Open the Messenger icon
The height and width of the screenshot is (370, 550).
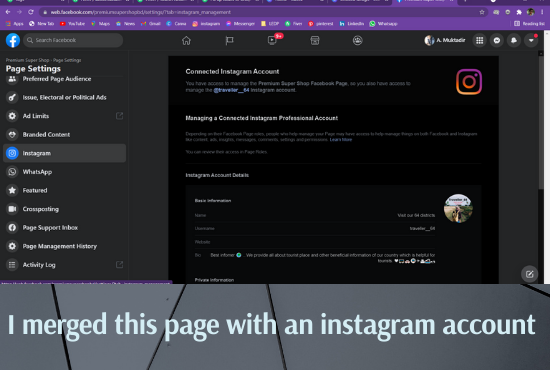[497, 40]
